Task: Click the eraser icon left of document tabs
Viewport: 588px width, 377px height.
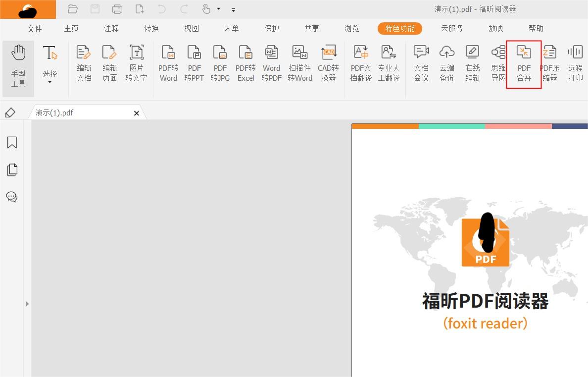Action: tap(10, 112)
